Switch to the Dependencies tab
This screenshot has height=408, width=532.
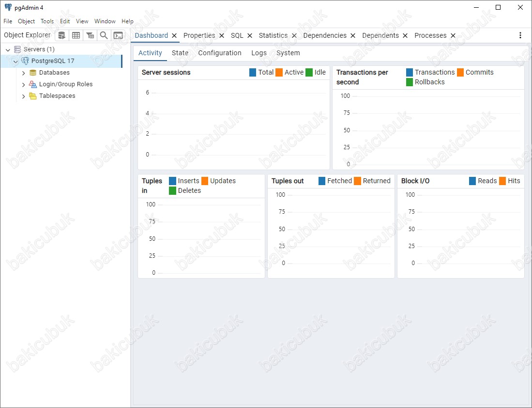[325, 35]
